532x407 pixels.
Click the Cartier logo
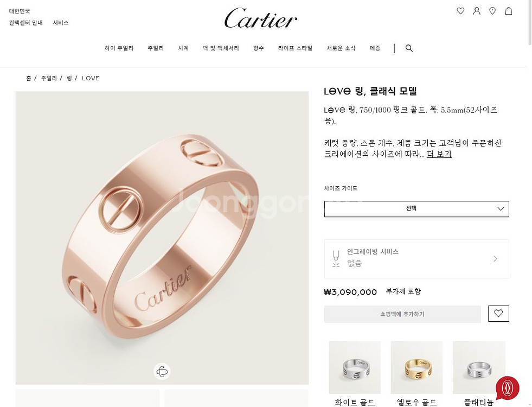pos(260,18)
